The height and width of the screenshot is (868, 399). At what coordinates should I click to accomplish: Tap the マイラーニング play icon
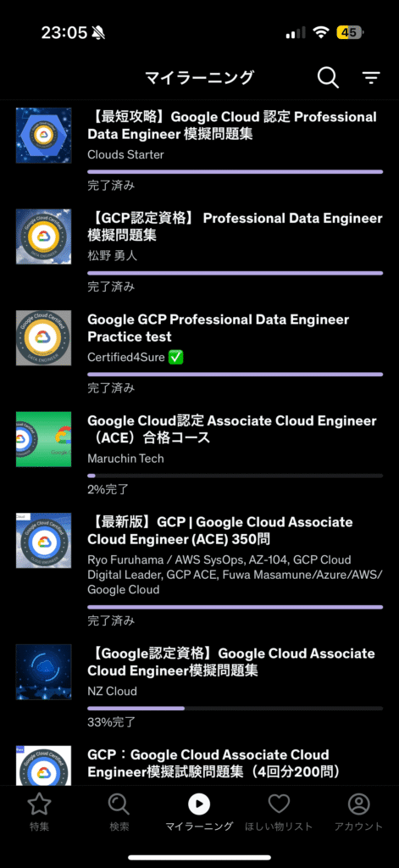199,804
